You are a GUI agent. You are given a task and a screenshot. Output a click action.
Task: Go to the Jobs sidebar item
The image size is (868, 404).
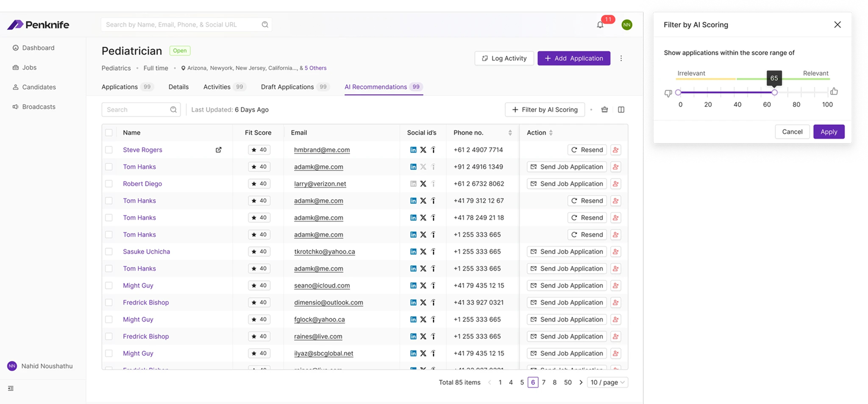pyautogui.click(x=25, y=67)
